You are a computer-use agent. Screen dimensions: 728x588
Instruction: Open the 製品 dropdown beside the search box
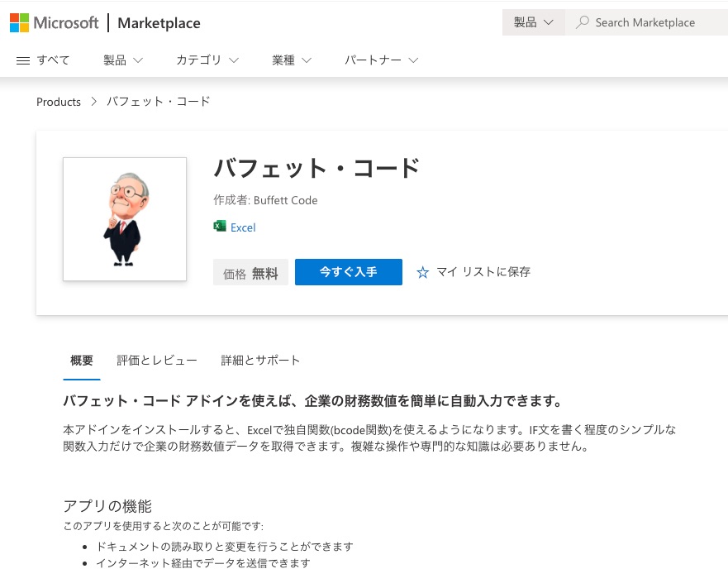534,22
